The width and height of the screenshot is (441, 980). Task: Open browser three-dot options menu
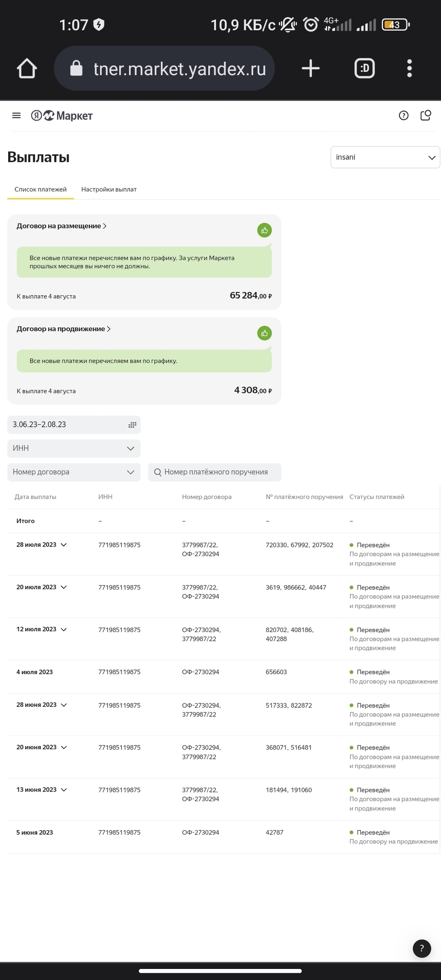pos(409,68)
